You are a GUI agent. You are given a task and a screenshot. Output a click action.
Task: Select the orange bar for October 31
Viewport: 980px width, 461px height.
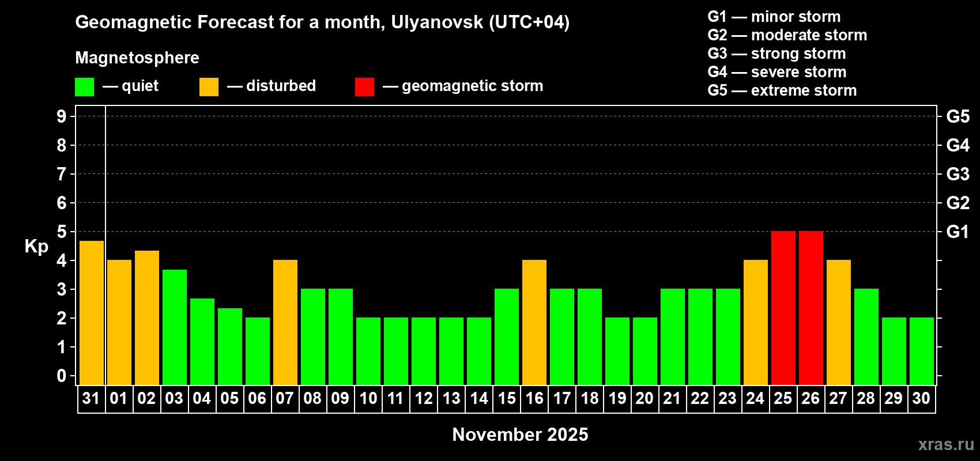tap(92, 313)
